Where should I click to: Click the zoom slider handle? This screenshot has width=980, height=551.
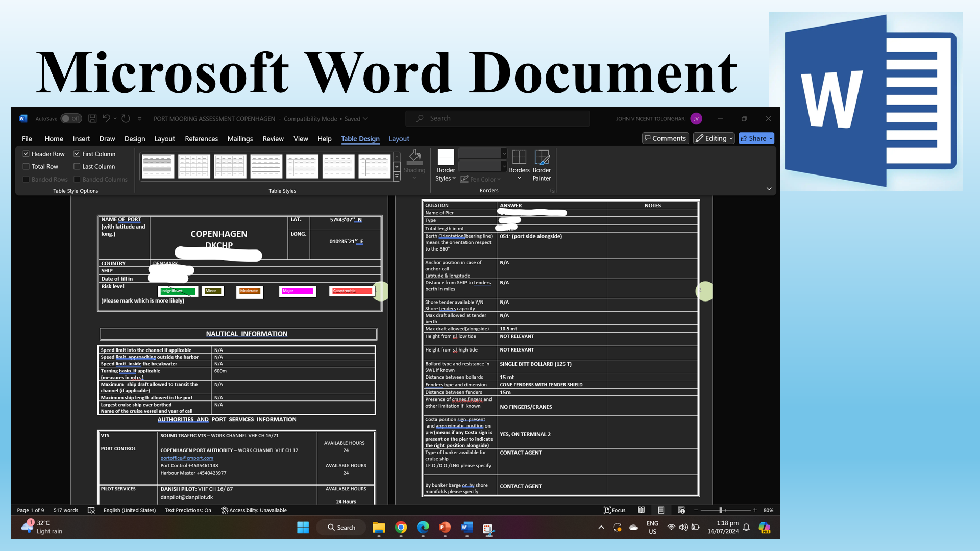(x=720, y=510)
